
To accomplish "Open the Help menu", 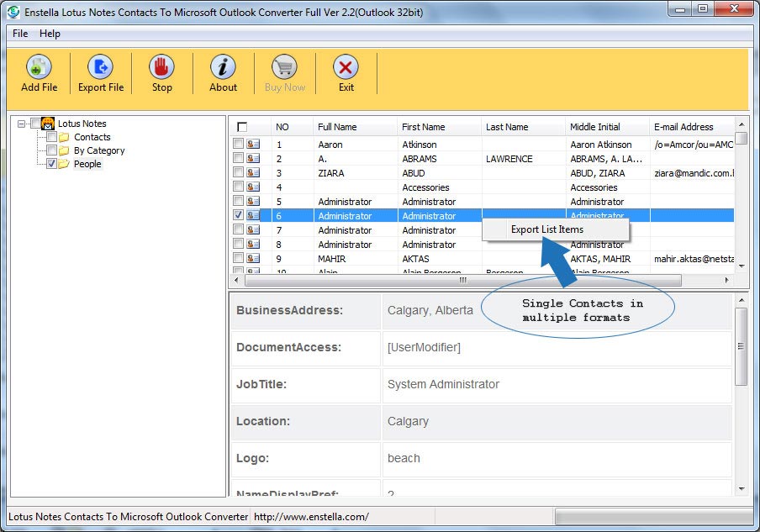I will [x=50, y=34].
